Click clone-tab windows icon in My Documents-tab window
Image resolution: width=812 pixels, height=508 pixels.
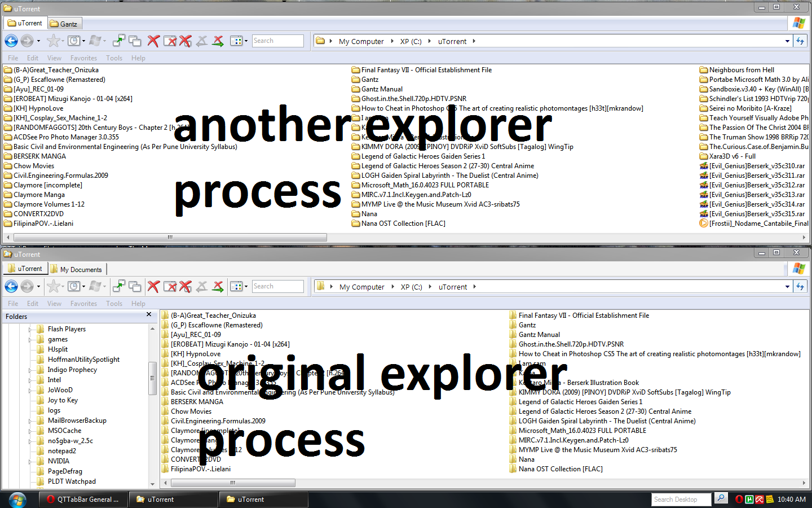[x=135, y=286]
